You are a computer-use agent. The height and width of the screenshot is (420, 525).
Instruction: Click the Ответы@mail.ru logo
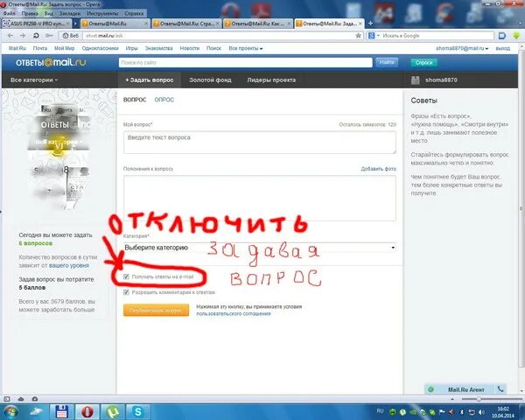pos(51,62)
